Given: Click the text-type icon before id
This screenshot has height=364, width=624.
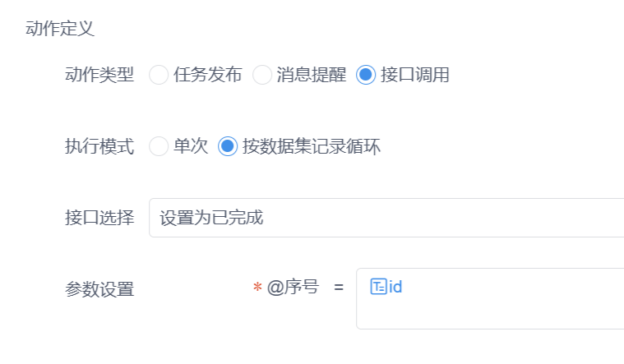Looking at the screenshot, I should [378, 287].
